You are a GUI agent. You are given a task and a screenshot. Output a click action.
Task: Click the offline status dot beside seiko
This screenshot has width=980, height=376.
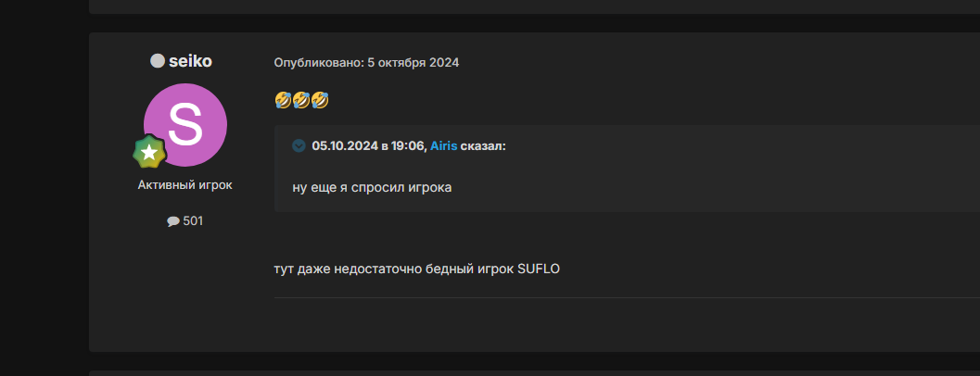pyautogui.click(x=158, y=60)
